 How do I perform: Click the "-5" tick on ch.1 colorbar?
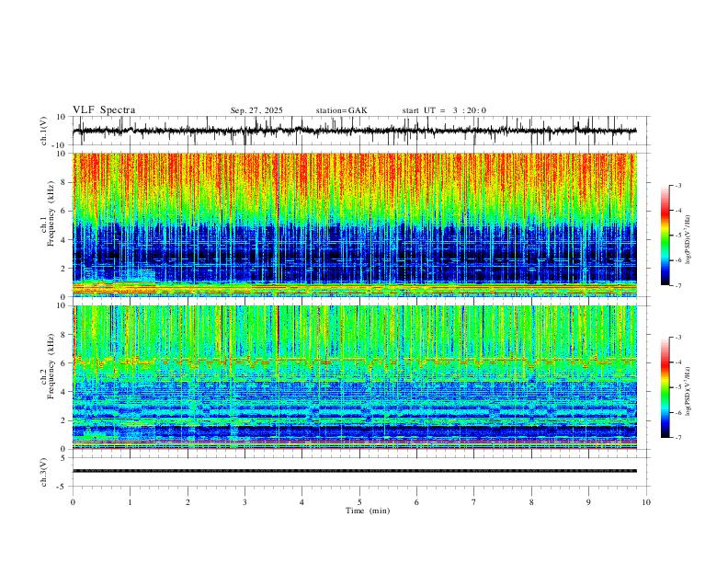coord(678,236)
